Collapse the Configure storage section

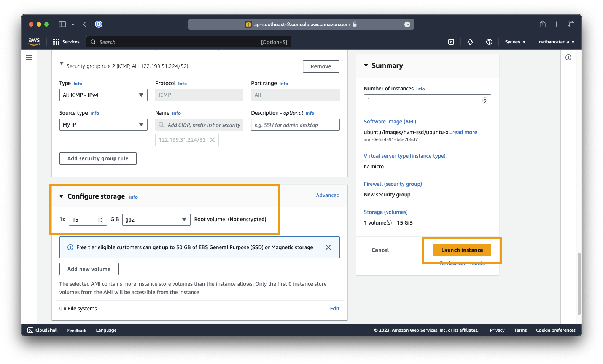click(61, 196)
